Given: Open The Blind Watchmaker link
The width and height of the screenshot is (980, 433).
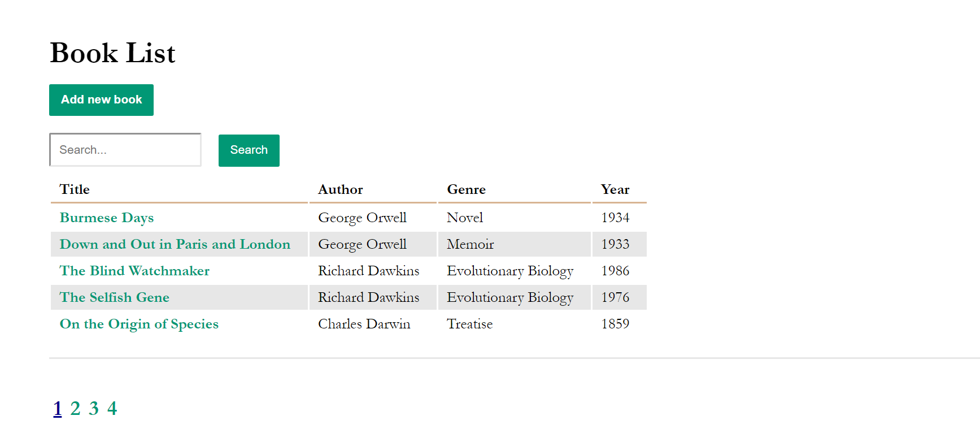Looking at the screenshot, I should coord(134,271).
